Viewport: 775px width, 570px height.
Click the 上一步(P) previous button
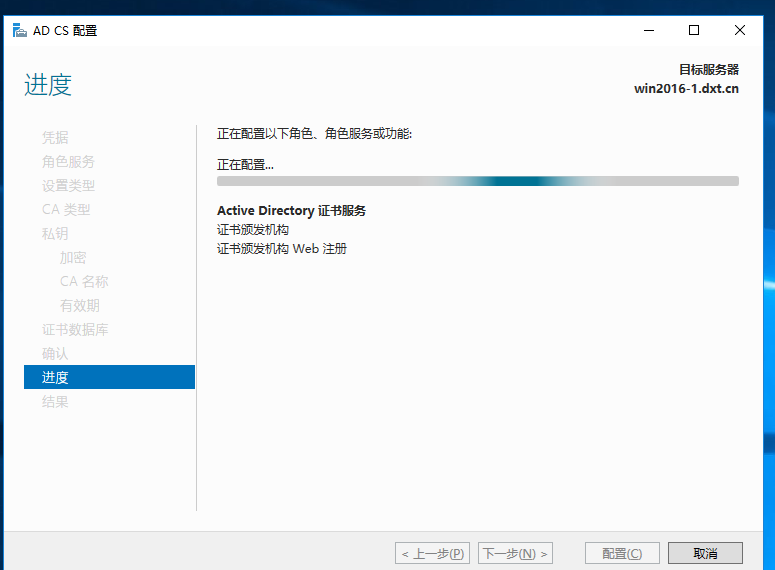(432, 553)
